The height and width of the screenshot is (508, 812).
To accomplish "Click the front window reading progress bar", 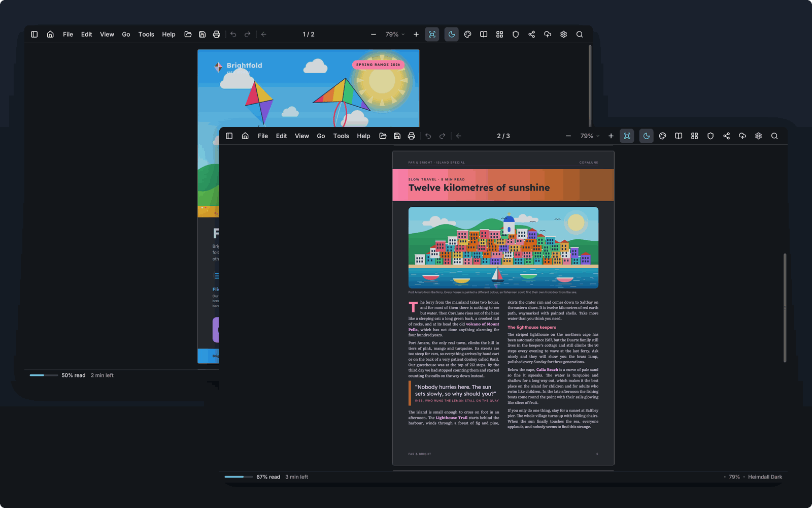I will click(x=239, y=477).
